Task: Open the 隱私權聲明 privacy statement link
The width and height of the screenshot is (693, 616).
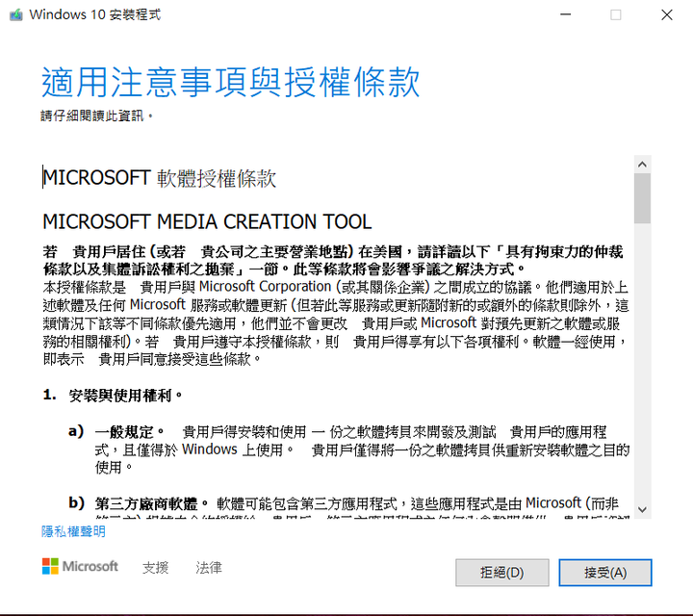Action: (73, 531)
